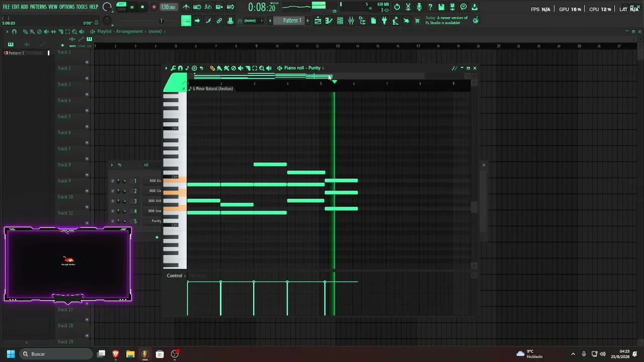Image resolution: width=644 pixels, height=362 pixels.
Task: Open the Mixer view icon
Action: [x=351, y=21]
